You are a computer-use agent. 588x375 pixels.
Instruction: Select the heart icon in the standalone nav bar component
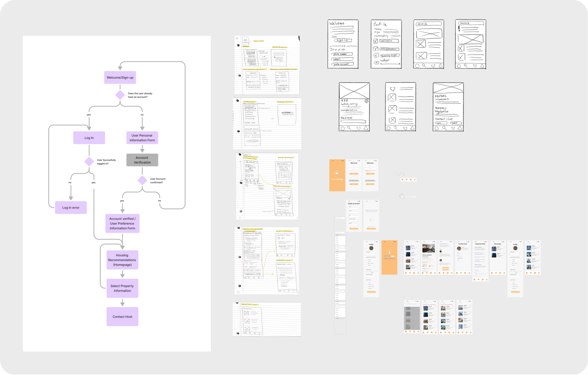pyautogui.click(x=407, y=180)
